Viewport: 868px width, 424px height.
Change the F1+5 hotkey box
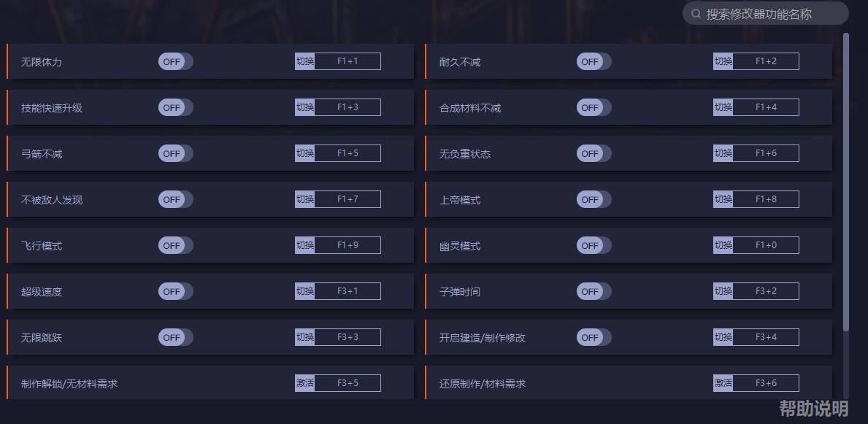click(347, 153)
